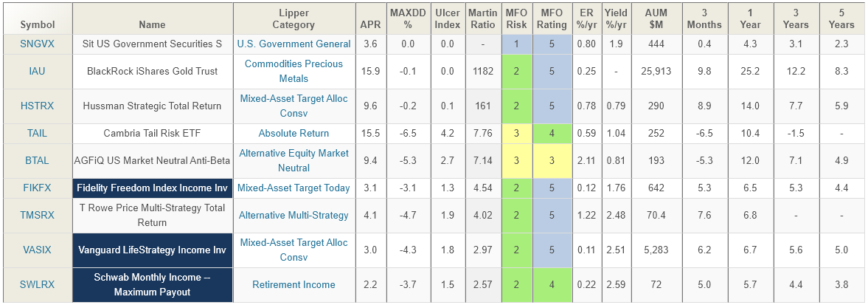The height and width of the screenshot is (305, 868).
Task: Open the IAU ticker link
Action: [x=36, y=71]
